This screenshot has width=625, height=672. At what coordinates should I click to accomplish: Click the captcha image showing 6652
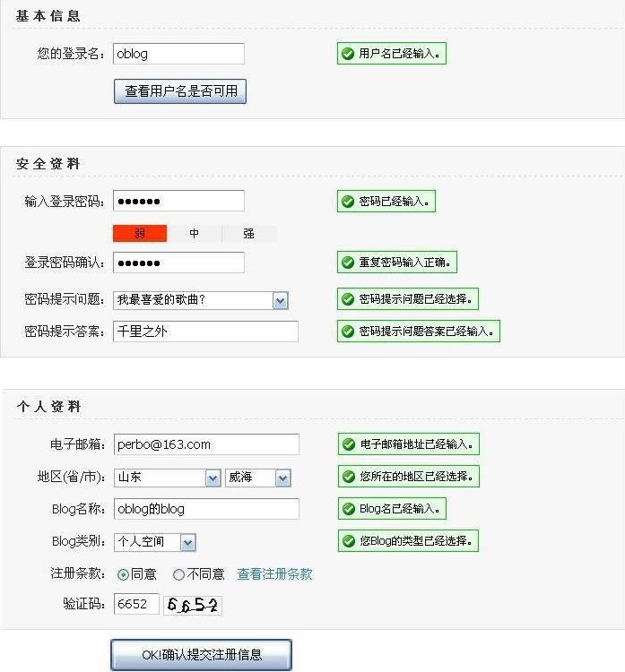coord(193,606)
